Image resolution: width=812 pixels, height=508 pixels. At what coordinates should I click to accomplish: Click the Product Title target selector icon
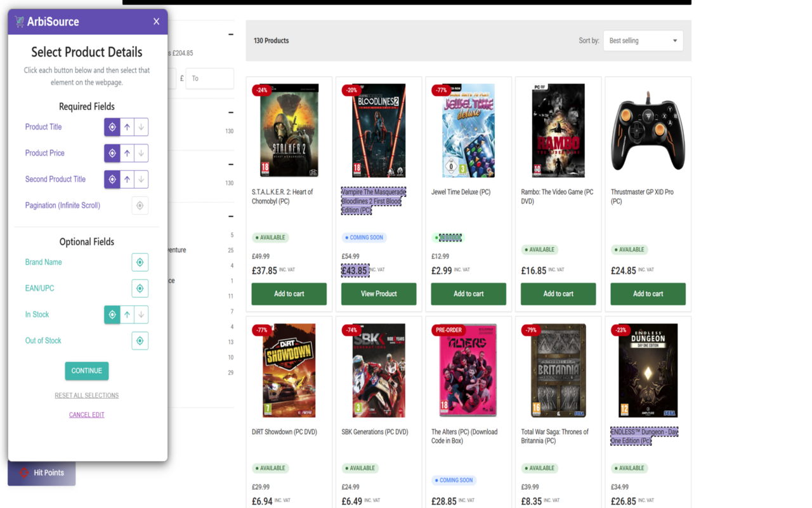click(112, 127)
